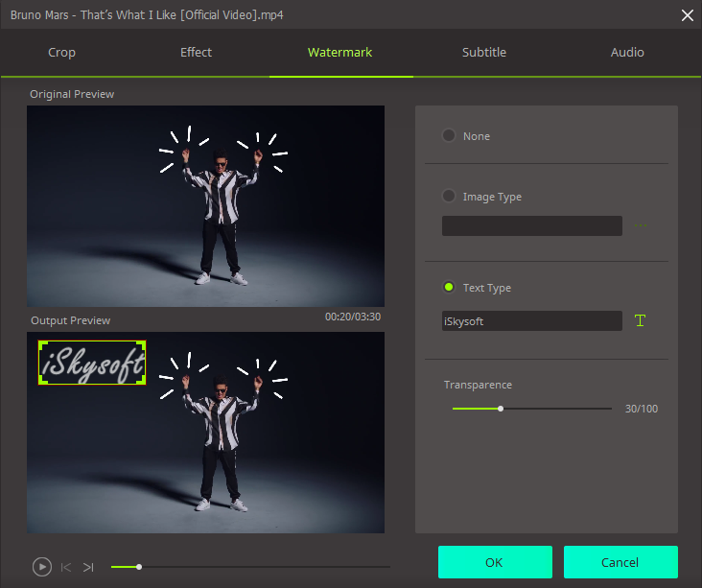Open the Audio tab
702x588 pixels.
pos(627,53)
